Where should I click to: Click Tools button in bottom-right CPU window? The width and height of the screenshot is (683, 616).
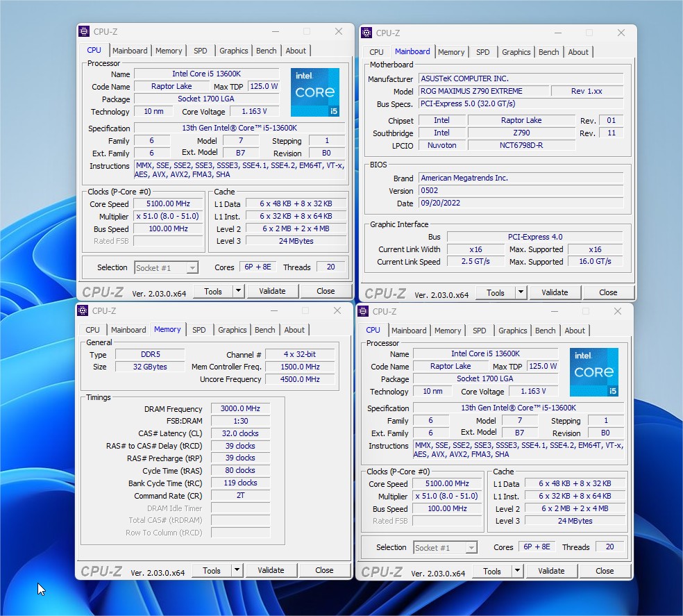pyautogui.click(x=492, y=571)
